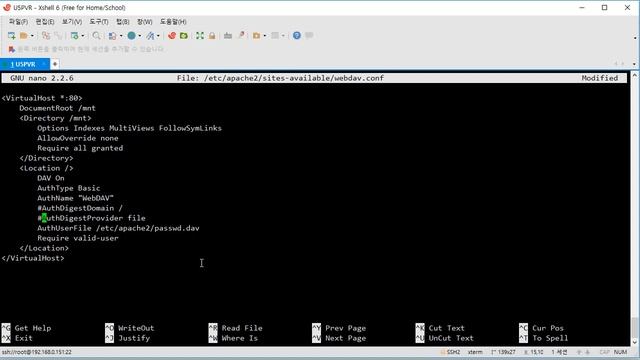The width and height of the screenshot is (640, 360).
Task: Click the 'Exit' nano shortcut label
Action: 23,338
